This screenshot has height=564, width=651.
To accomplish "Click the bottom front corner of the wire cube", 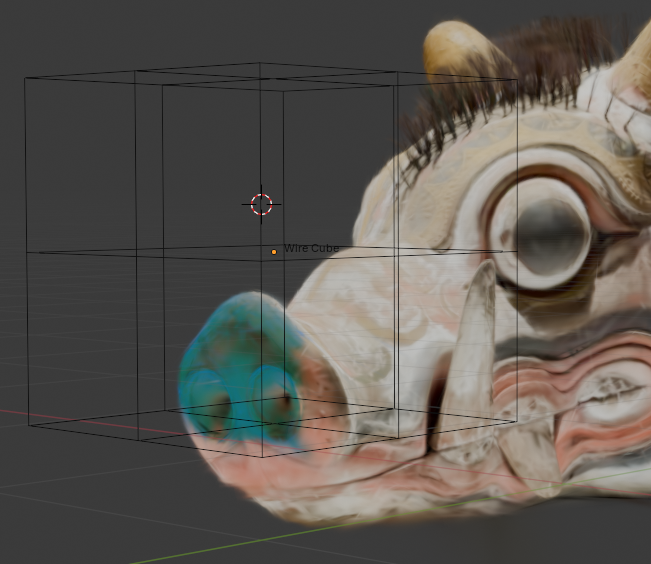I will pyautogui.click(x=262, y=456).
